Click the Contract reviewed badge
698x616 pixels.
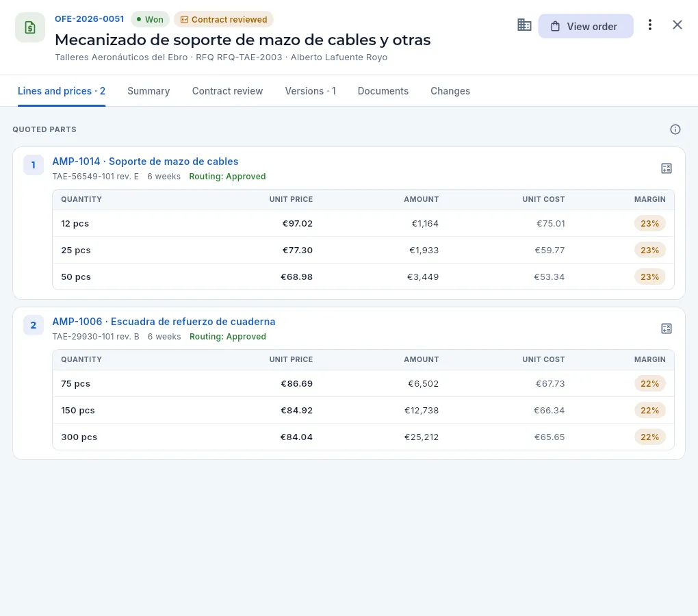click(224, 20)
